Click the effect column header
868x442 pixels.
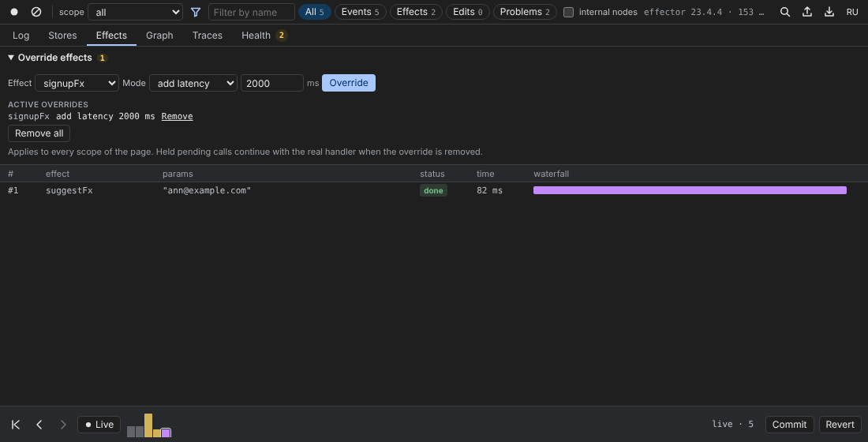click(58, 174)
